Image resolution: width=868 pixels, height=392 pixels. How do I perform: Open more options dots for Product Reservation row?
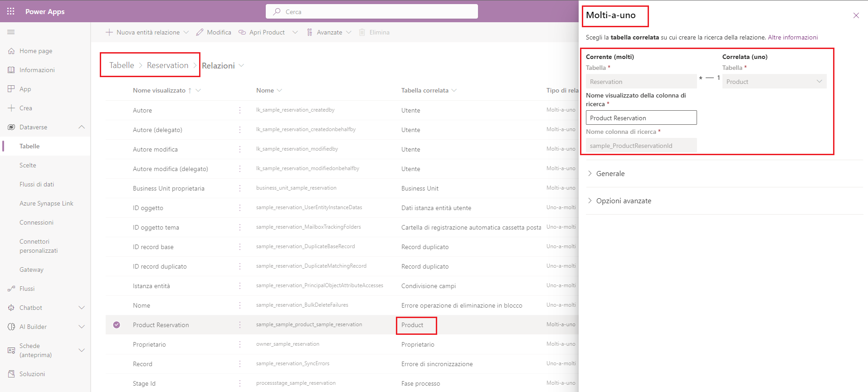(x=240, y=325)
